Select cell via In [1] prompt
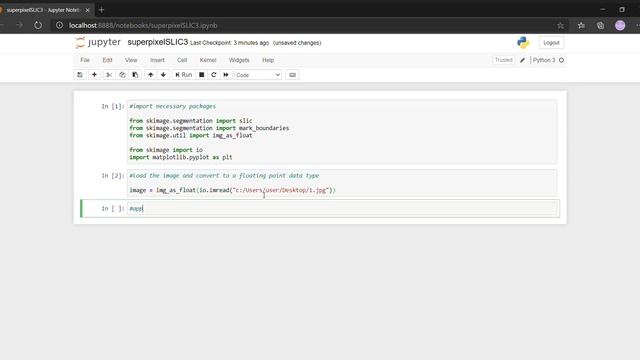Screen dimensions: 640x360 point(113,106)
